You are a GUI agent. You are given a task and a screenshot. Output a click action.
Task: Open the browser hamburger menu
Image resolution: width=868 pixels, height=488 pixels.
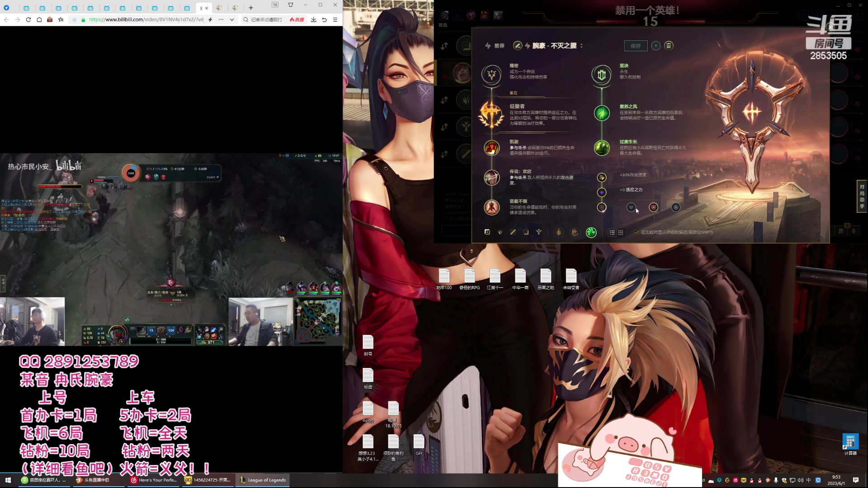tap(335, 19)
